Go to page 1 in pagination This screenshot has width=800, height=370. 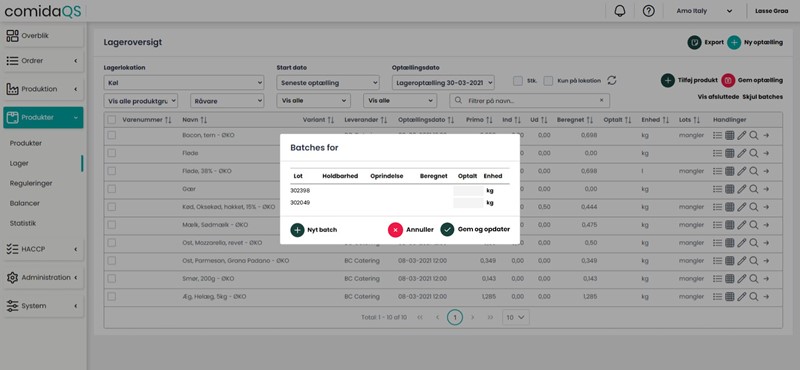tap(455, 317)
